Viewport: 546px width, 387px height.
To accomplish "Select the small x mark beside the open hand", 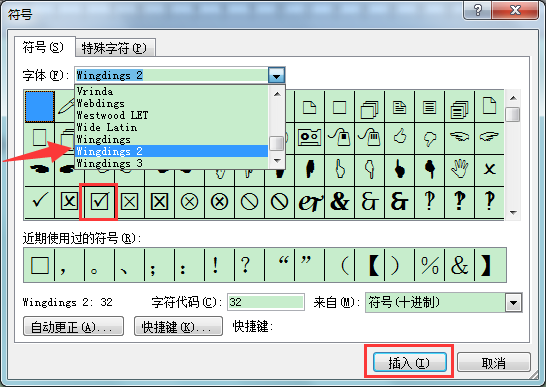I will 489,170.
